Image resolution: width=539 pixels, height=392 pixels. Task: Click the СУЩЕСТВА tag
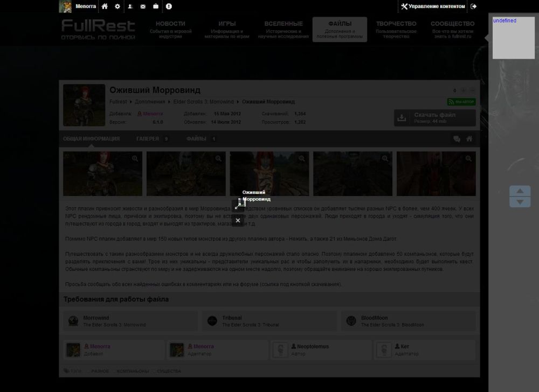[x=169, y=371]
